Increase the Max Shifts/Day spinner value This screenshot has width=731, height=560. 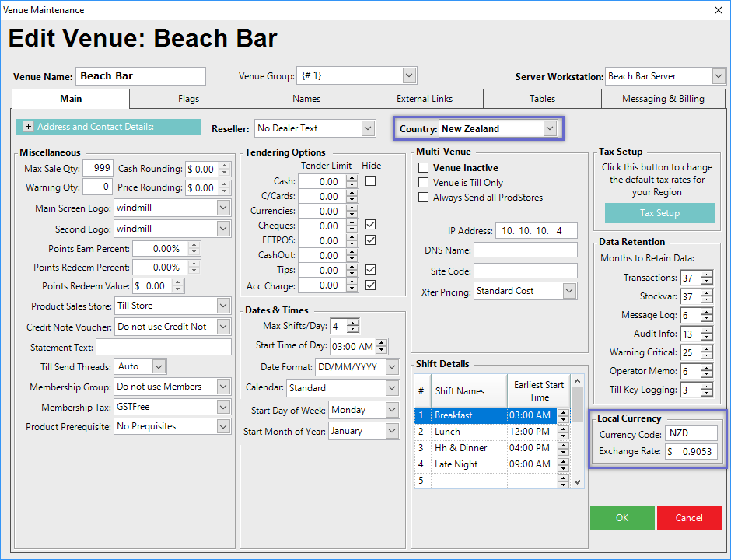click(353, 323)
